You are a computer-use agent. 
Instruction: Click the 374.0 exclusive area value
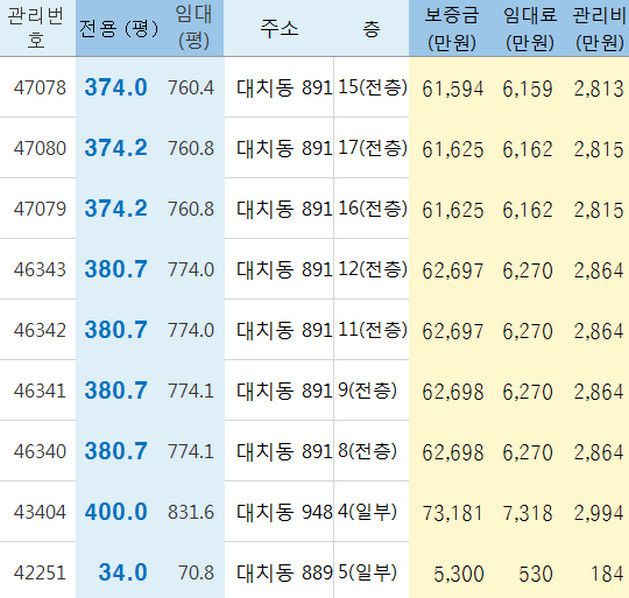[x=116, y=87]
